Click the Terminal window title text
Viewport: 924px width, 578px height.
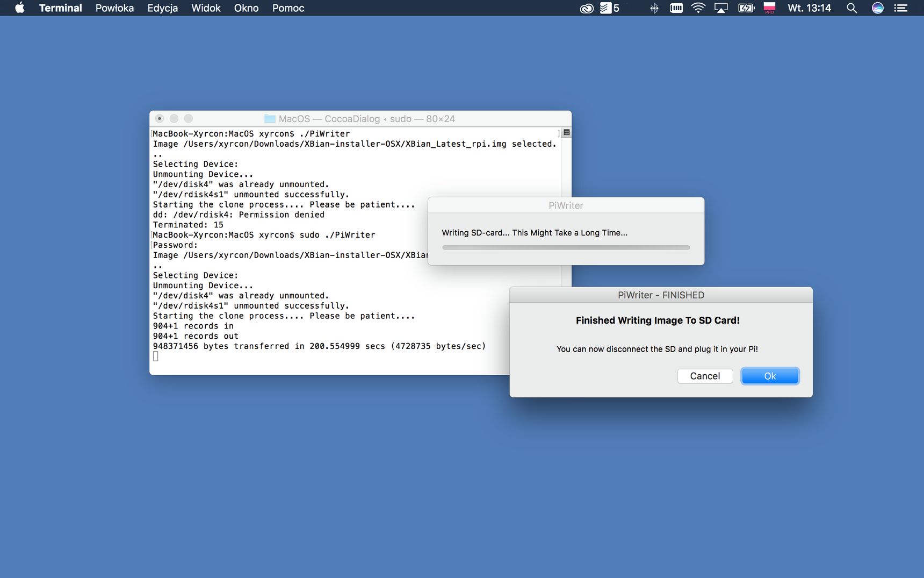pos(366,119)
